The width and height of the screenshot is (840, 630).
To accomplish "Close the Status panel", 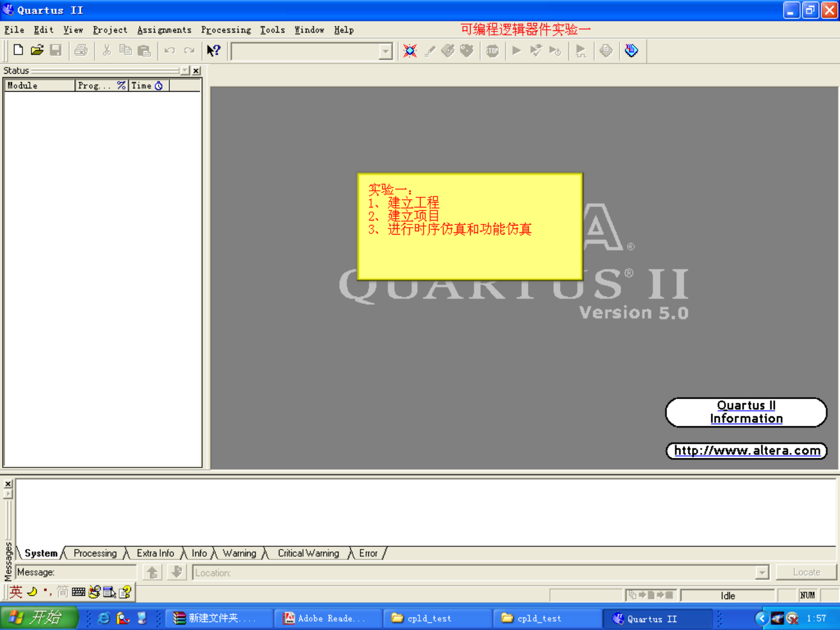I will click(x=196, y=71).
